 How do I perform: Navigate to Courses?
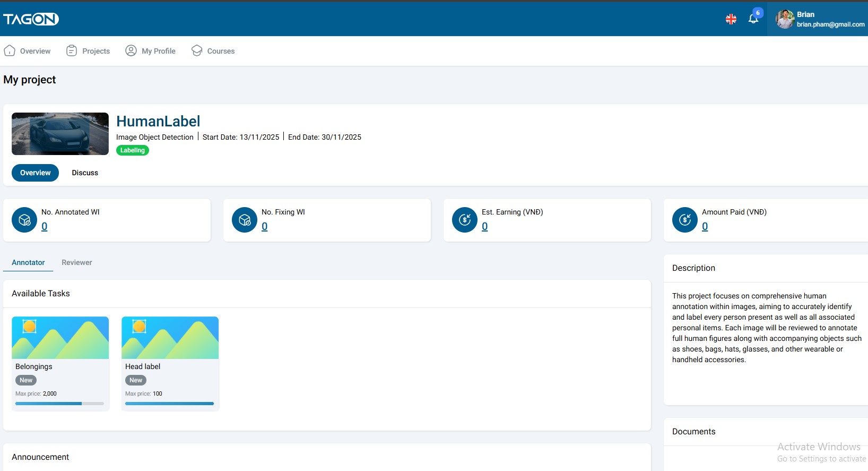[213, 51]
